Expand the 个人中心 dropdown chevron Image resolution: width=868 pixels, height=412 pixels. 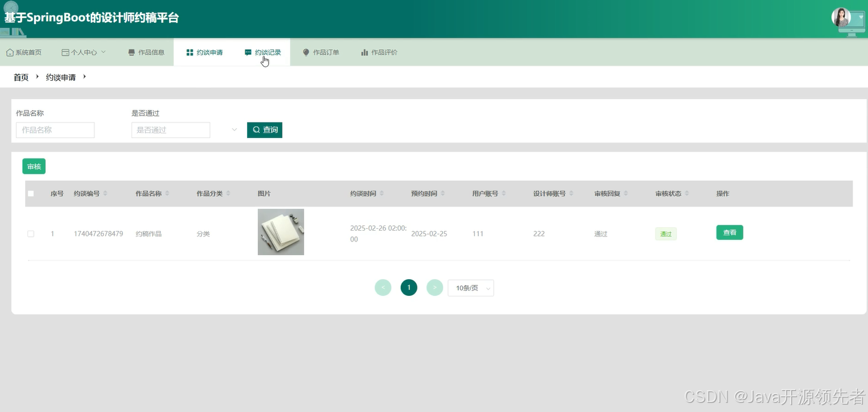pos(103,52)
